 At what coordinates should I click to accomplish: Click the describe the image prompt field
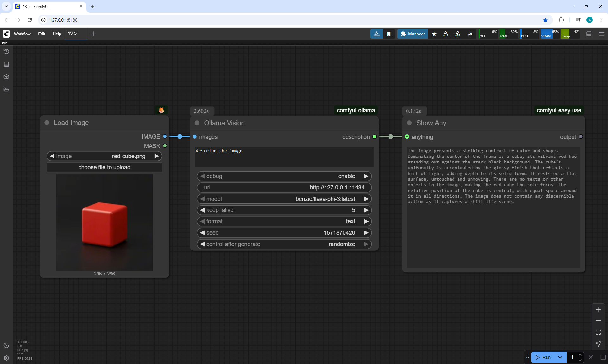point(284,157)
